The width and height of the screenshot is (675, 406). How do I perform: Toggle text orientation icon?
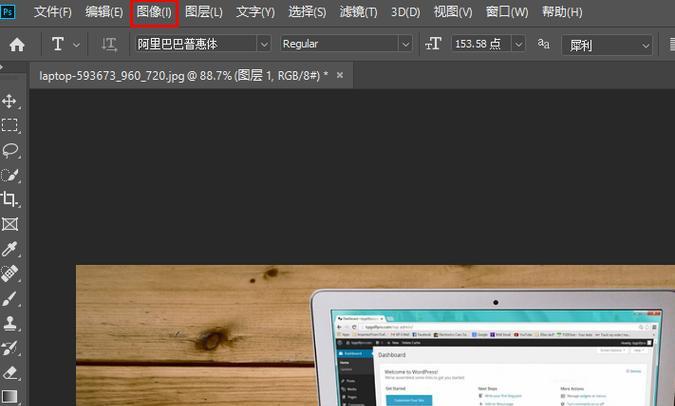[109, 44]
